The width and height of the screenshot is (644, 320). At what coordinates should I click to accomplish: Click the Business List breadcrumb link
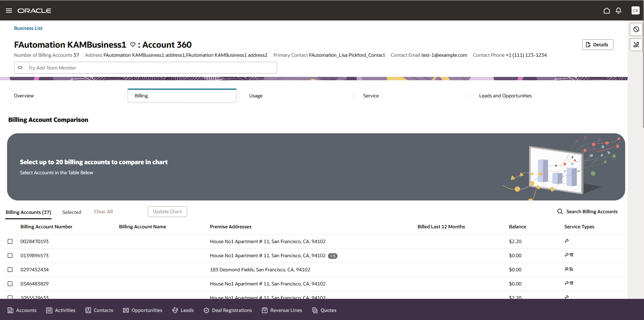pos(28,28)
